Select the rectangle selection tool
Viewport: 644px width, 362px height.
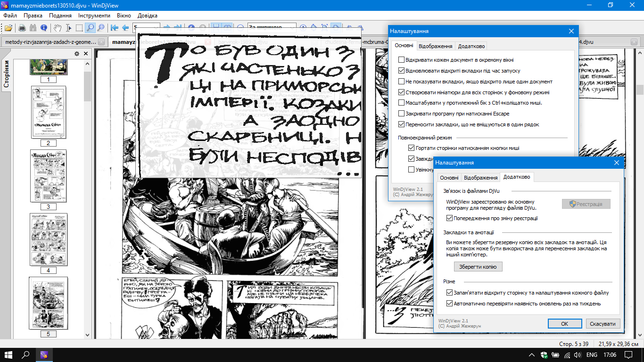[x=79, y=28]
